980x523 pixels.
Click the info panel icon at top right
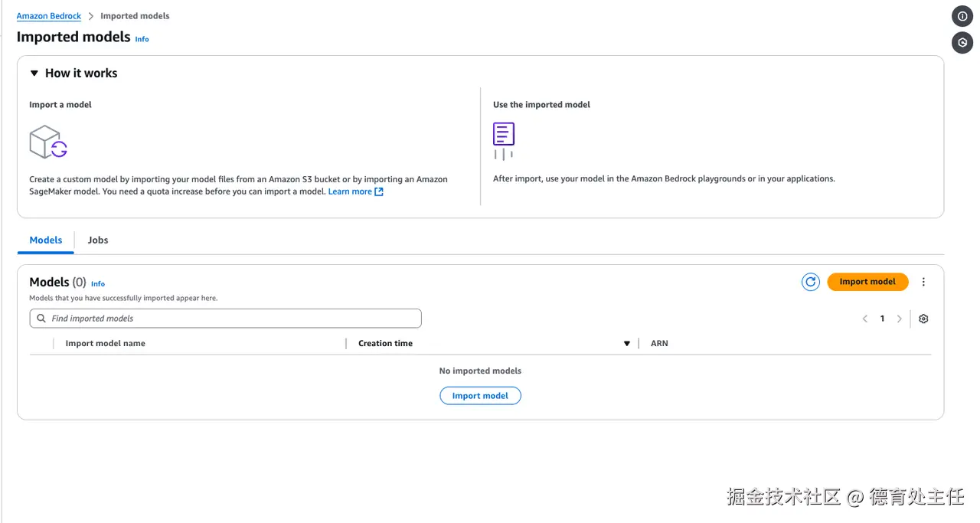(962, 16)
